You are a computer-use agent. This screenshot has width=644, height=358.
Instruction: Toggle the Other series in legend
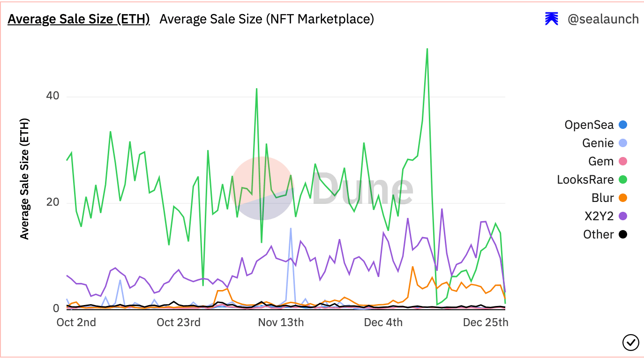click(x=605, y=234)
